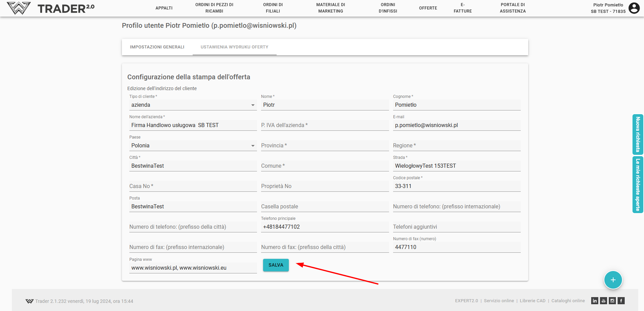
Task: Open the LinkedIn icon in footer
Action: pyautogui.click(x=595, y=301)
